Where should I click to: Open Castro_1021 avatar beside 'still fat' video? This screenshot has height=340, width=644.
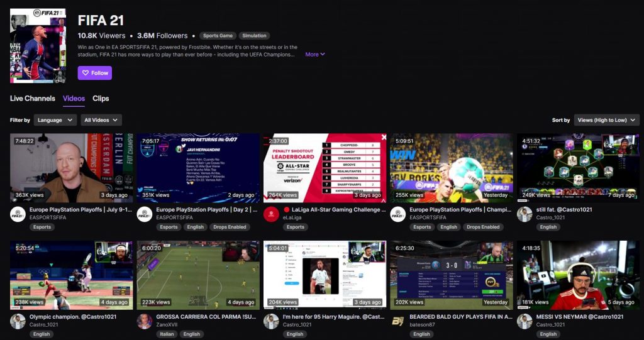coord(525,214)
